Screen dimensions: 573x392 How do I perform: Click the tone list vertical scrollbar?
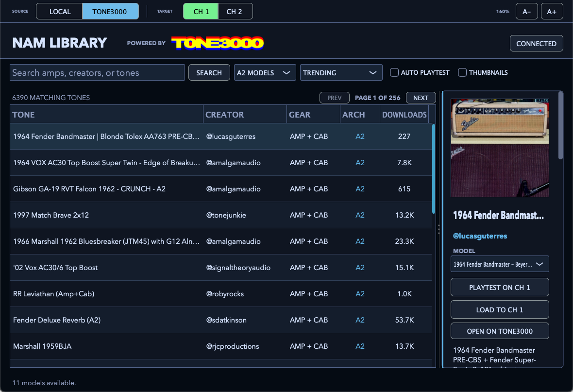click(x=434, y=169)
